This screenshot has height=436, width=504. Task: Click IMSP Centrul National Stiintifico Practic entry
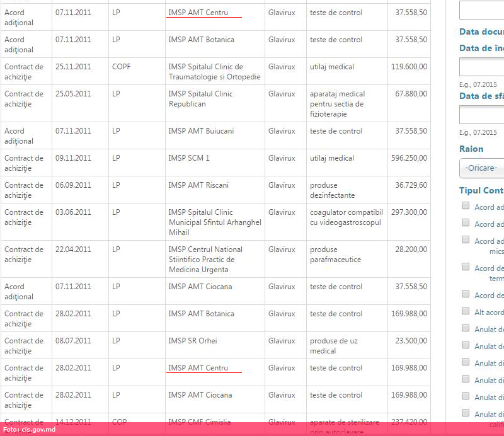pos(205,259)
